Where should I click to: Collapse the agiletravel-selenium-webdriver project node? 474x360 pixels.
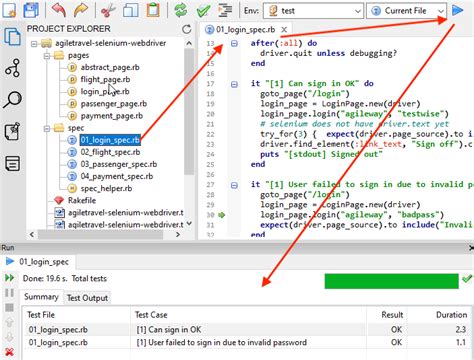[x=34, y=43]
